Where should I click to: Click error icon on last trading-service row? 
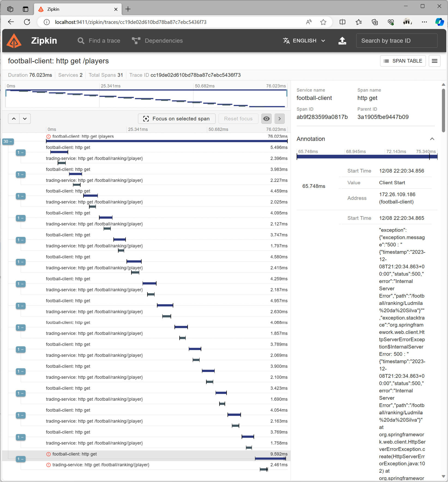49,465
